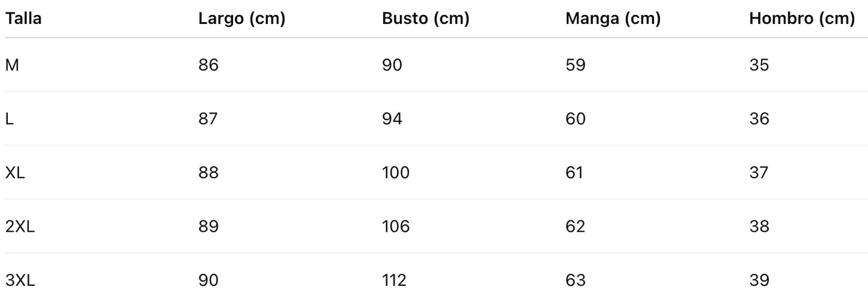Screen dimensions: 868x299
Task: Click the Busto value 94 for size L
Action: tap(392, 119)
